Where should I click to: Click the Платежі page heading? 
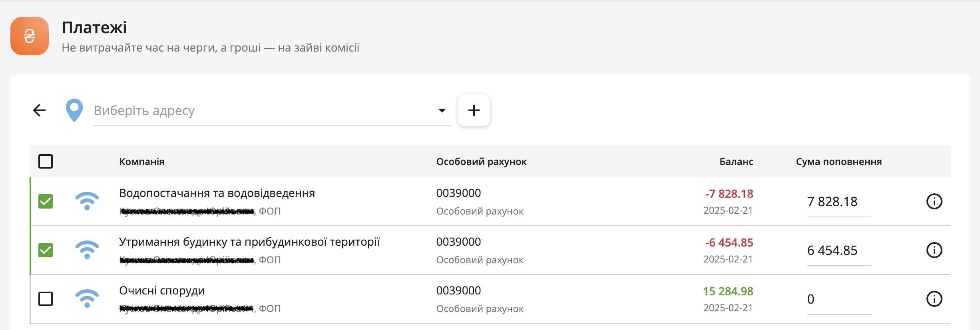tap(94, 28)
